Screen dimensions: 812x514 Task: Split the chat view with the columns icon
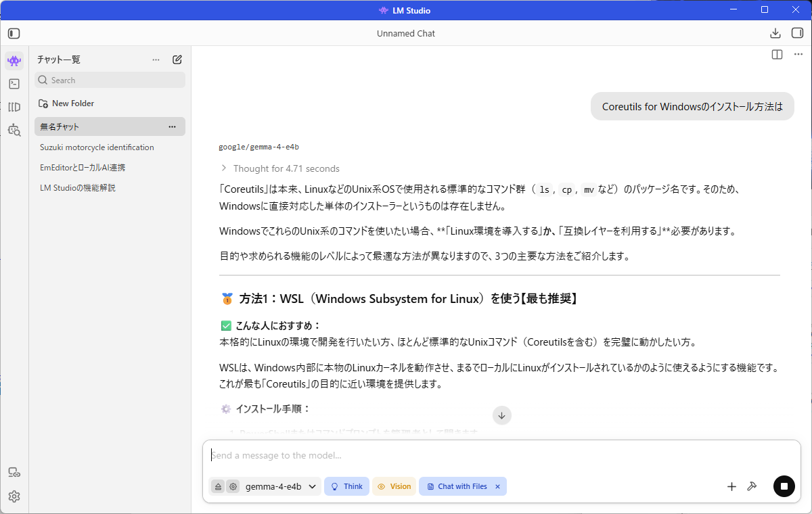pyautogui.click(x=777, y=54)
